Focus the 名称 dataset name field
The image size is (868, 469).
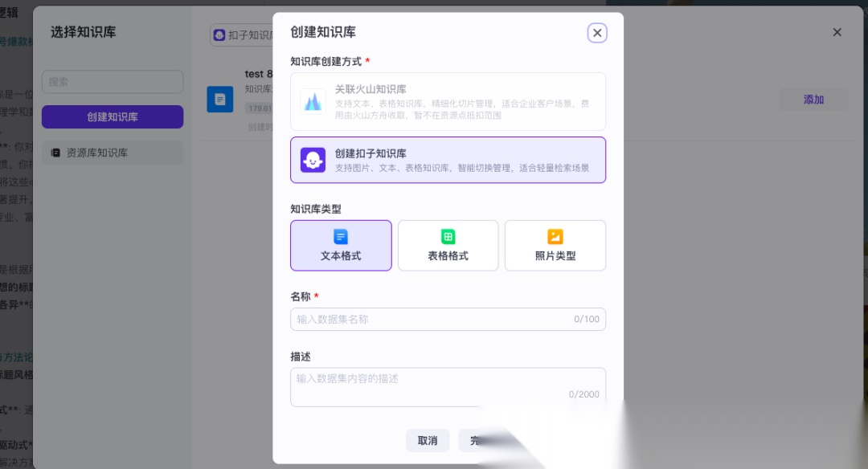[448, 319]
